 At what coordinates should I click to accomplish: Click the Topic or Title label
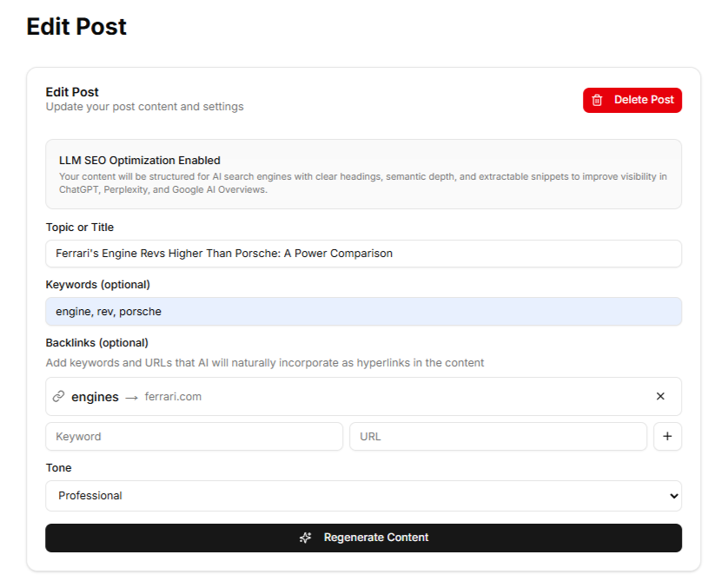click(x=80, y=228)
